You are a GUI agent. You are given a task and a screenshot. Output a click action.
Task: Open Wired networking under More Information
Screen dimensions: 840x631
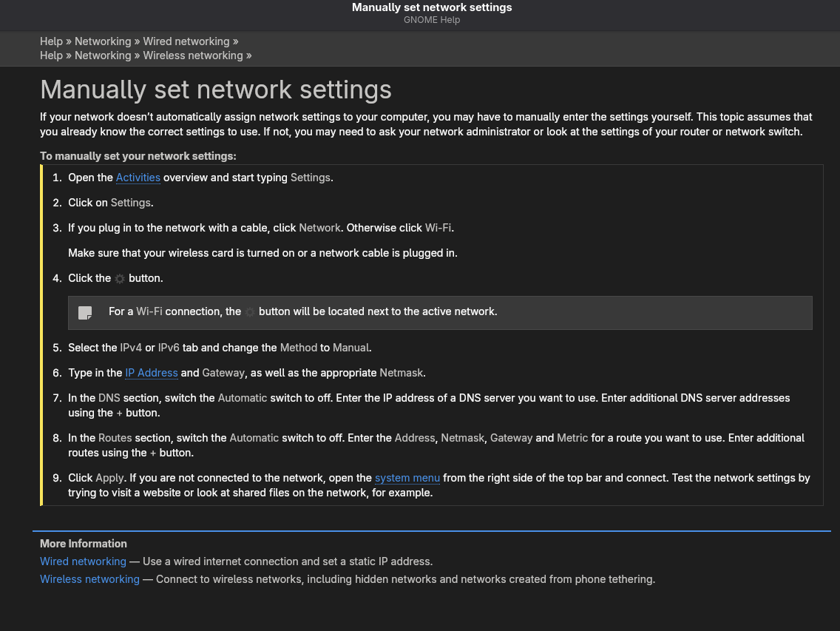click(x=83, y=561)
